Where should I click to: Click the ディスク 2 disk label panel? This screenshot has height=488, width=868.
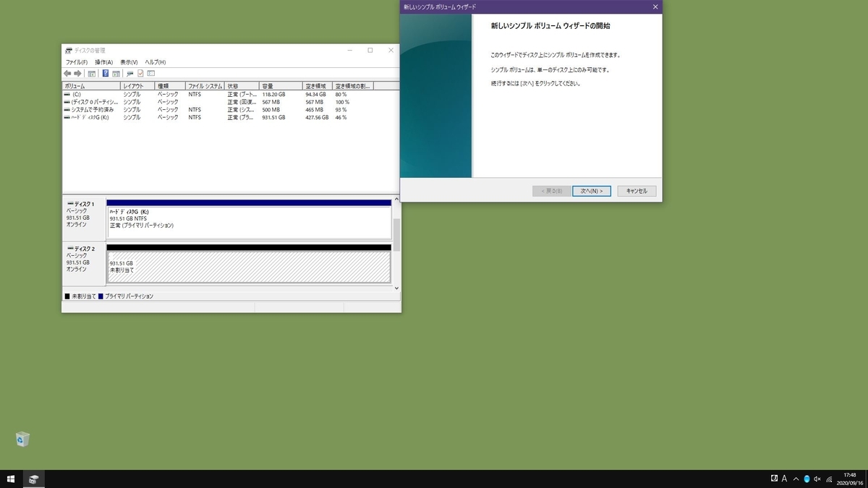tap(84, 262)
